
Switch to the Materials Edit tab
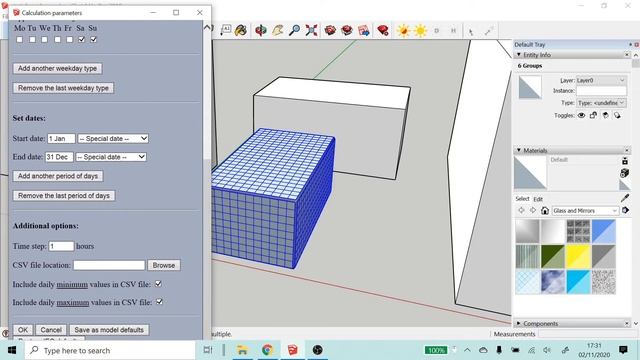click(x=538, y=199)
